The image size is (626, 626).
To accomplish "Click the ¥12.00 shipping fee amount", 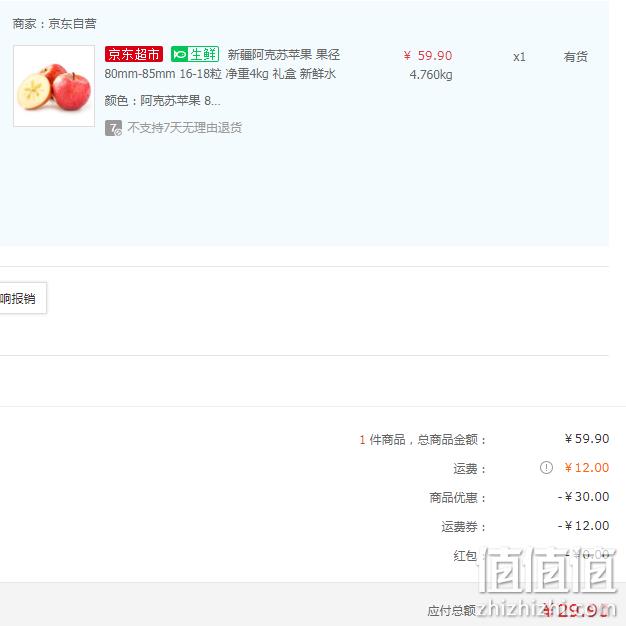I will pos(587,468).
